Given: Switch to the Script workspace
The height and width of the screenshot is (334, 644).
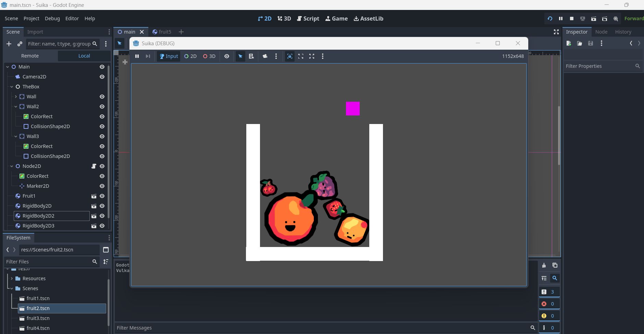Looking at the screenshot, I should [x=308, y=18].
